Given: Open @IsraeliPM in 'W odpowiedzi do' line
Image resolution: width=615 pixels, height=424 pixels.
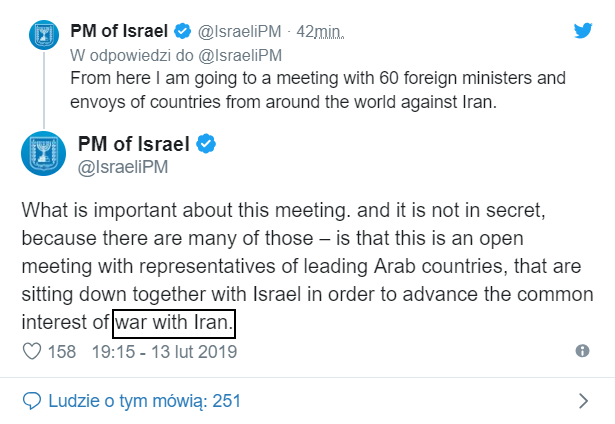Looking at the screenshot, I should pos(240,55).
